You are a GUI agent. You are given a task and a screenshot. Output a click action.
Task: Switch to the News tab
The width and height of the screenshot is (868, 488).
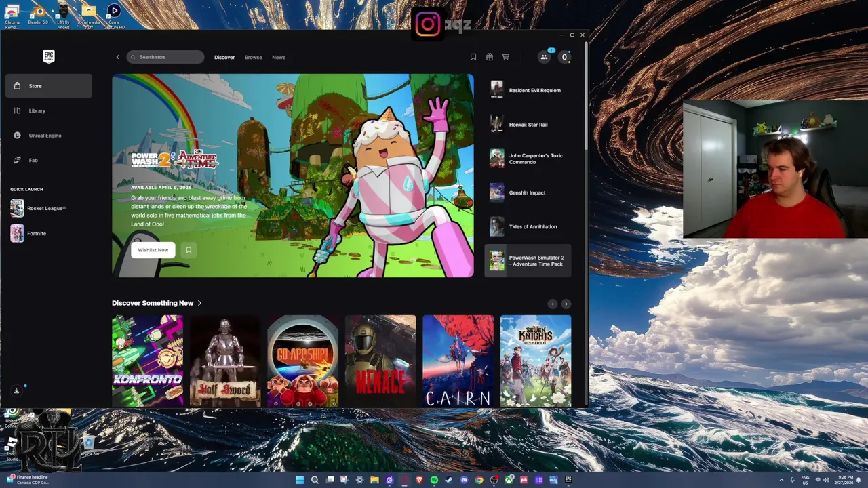pyautogui.click(x=279, y=57)
